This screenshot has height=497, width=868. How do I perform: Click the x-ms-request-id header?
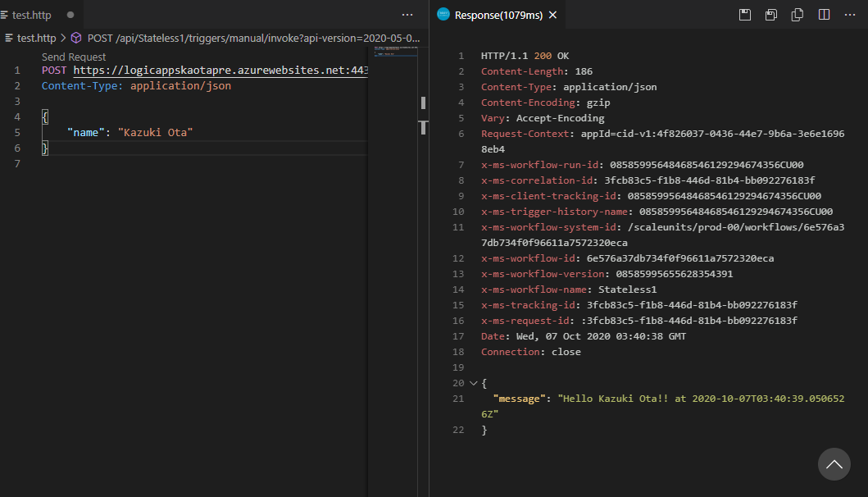[639, 320]
